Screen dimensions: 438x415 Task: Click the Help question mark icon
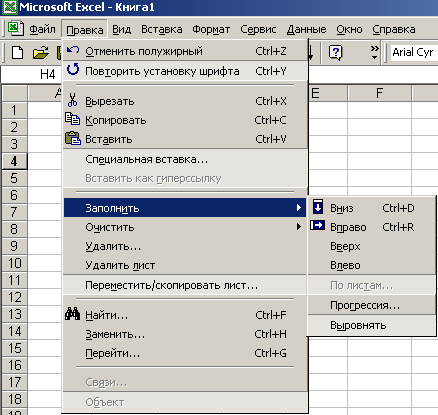[335, 52]
